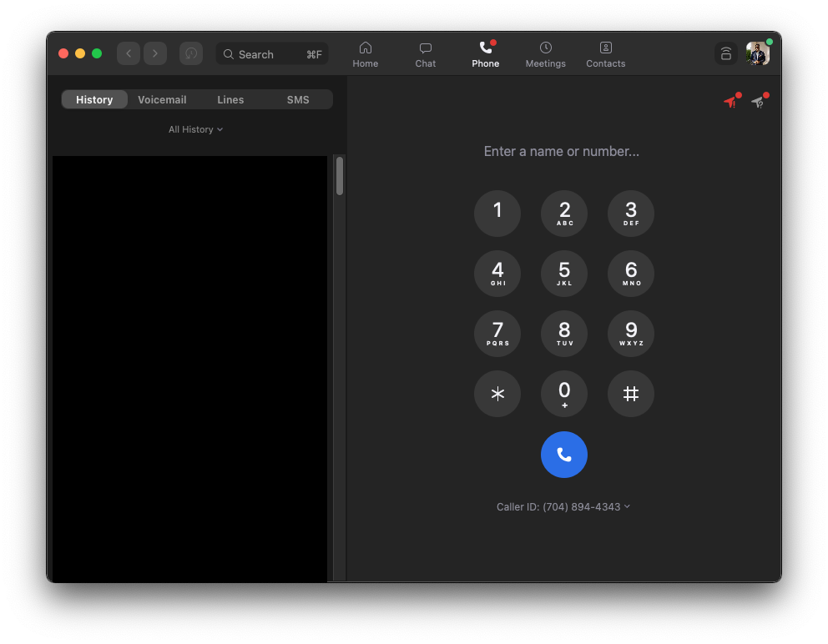
Task: Tap keypad key 3 DEF
Action: (631, 214)
